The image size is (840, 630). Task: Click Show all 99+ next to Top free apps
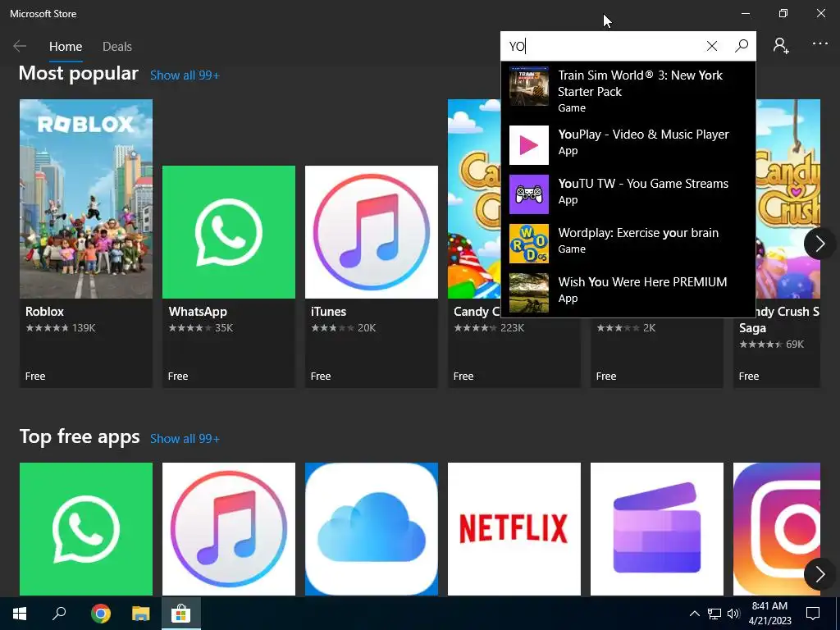point(185,439)
